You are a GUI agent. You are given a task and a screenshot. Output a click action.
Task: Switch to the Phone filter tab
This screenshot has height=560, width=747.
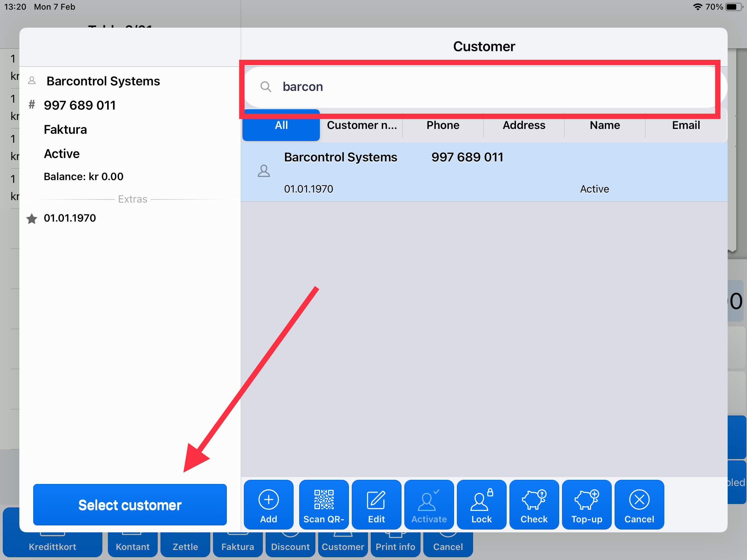[x=443, y=125]
